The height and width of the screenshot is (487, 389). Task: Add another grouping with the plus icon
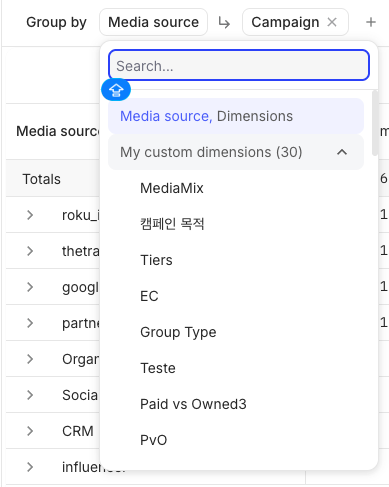pos(371,22)
